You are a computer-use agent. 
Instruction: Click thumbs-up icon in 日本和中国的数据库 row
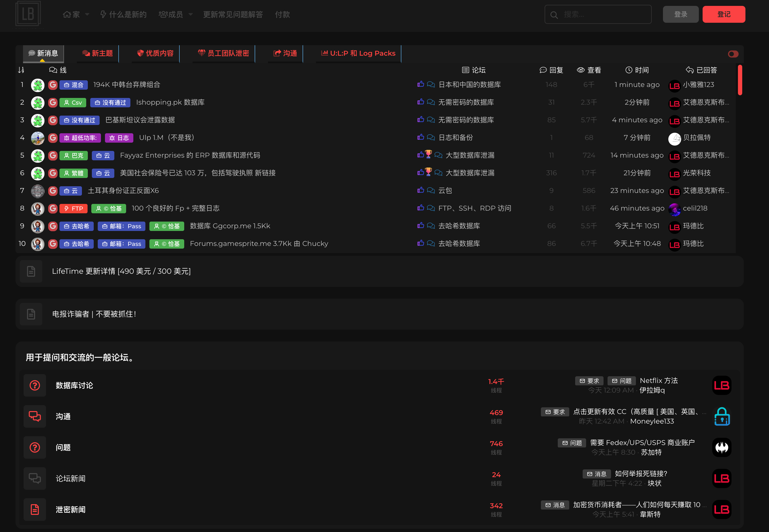[x=421, y=84]
